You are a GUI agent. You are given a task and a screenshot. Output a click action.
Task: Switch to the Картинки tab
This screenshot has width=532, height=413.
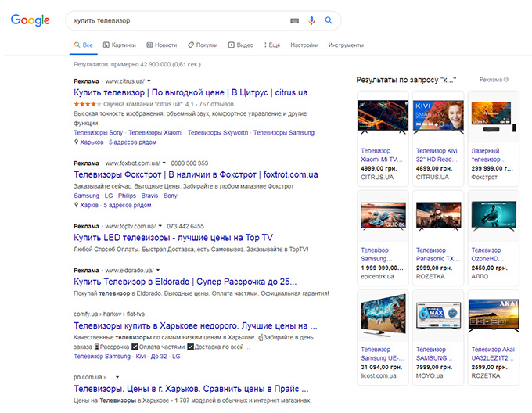tap(120, 45)
